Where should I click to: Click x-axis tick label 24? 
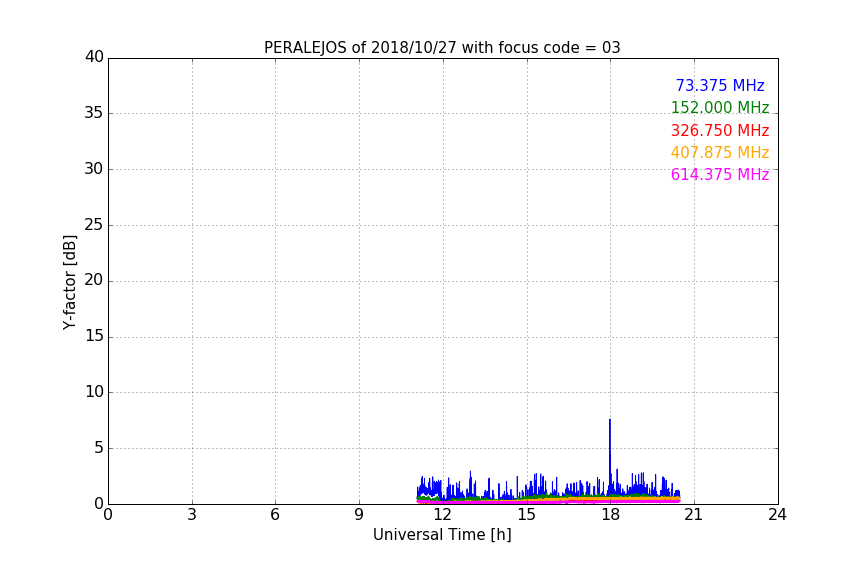point(777,515)
